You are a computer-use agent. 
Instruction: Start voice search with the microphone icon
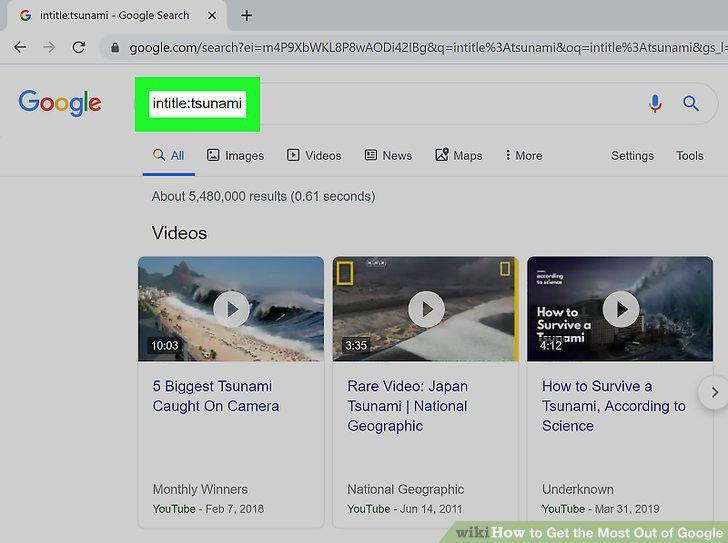(655, 103)
